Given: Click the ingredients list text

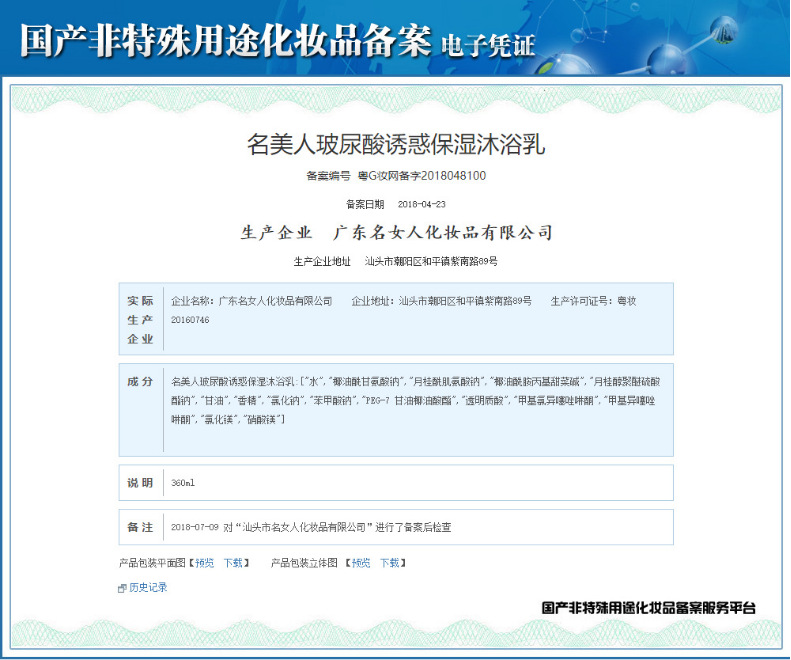Looking at the screenshot, I should pyautogui.click(x=416, y=400).
